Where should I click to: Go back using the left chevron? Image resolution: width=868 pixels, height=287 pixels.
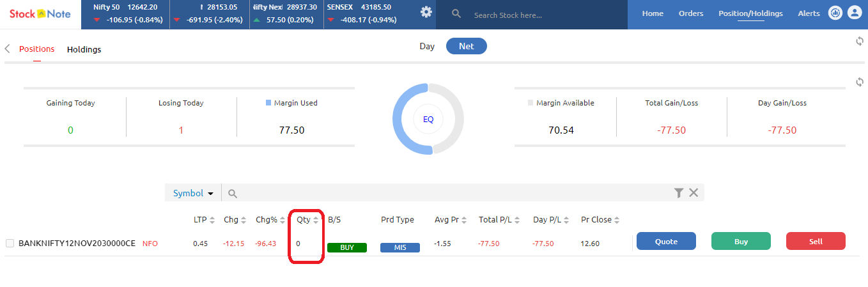8,49
